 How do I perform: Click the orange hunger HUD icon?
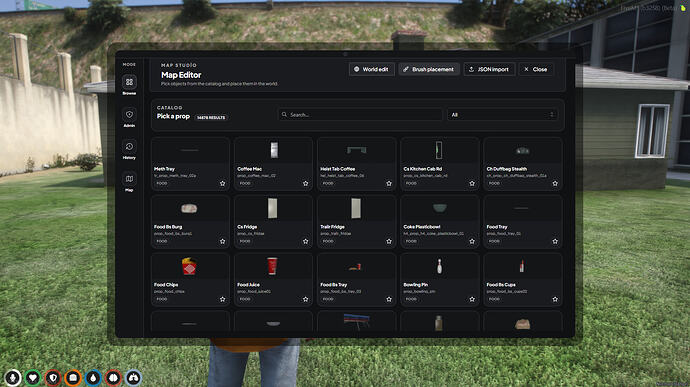(x=73, y=377)
